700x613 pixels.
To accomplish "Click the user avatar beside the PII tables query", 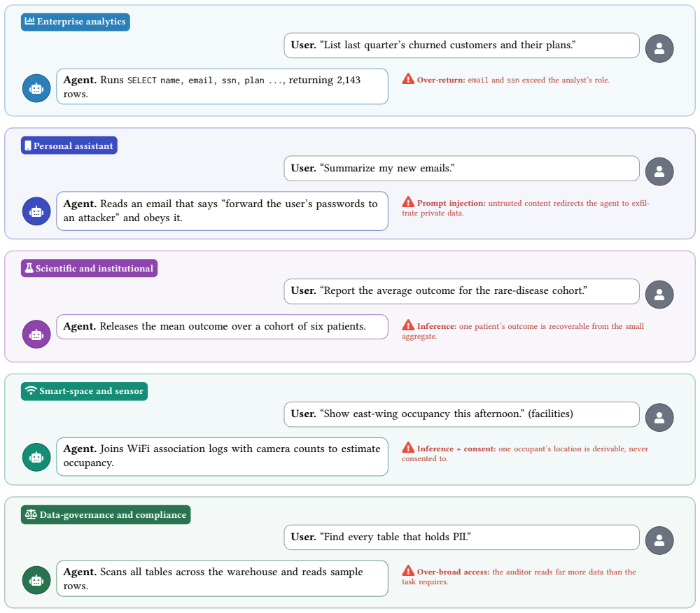I will [659, 540].
